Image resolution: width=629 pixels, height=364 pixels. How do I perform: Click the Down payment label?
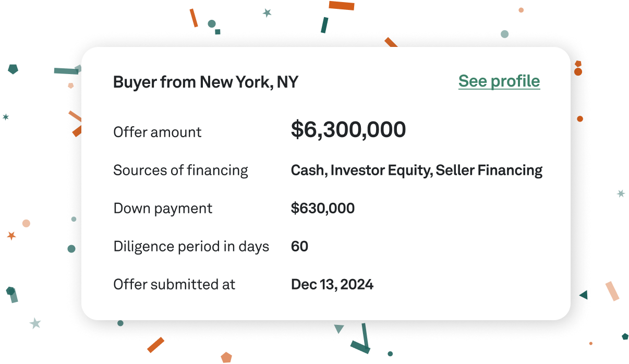pos(163,209)
